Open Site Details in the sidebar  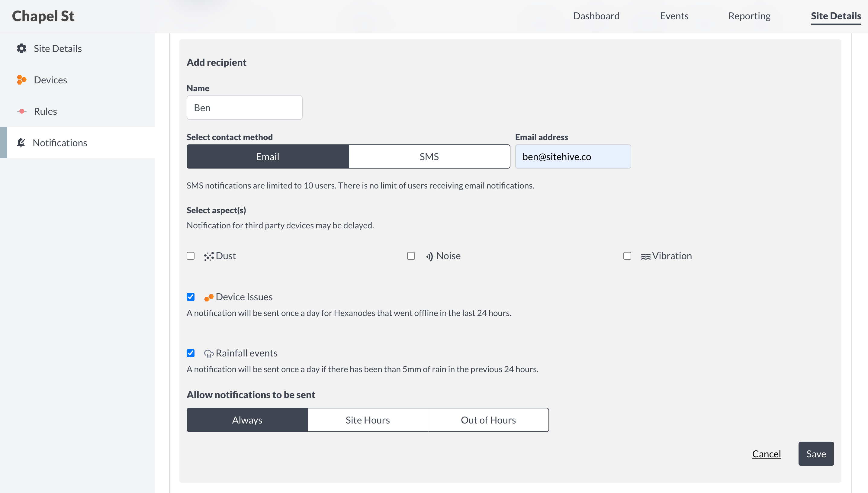tap(77, 48)
